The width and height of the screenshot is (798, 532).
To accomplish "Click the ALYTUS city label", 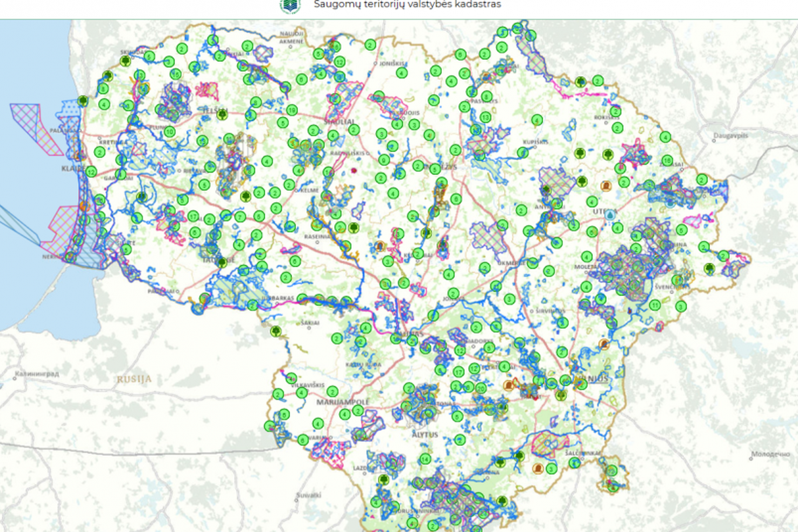I will pos(425,435).
